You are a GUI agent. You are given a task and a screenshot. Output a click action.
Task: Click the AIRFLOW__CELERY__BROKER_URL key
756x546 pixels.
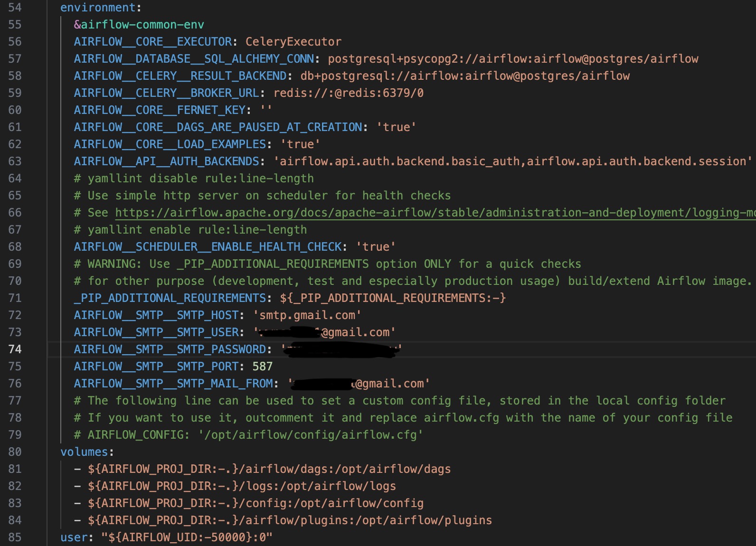tap(167, 93)
